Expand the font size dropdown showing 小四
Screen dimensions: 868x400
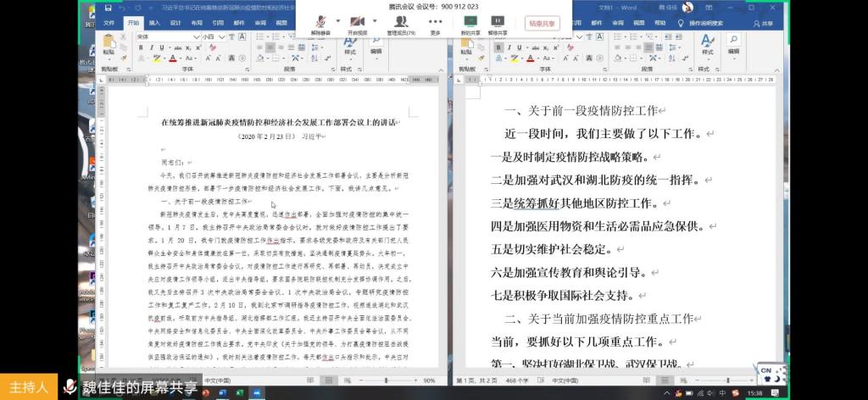click(220, 37)
